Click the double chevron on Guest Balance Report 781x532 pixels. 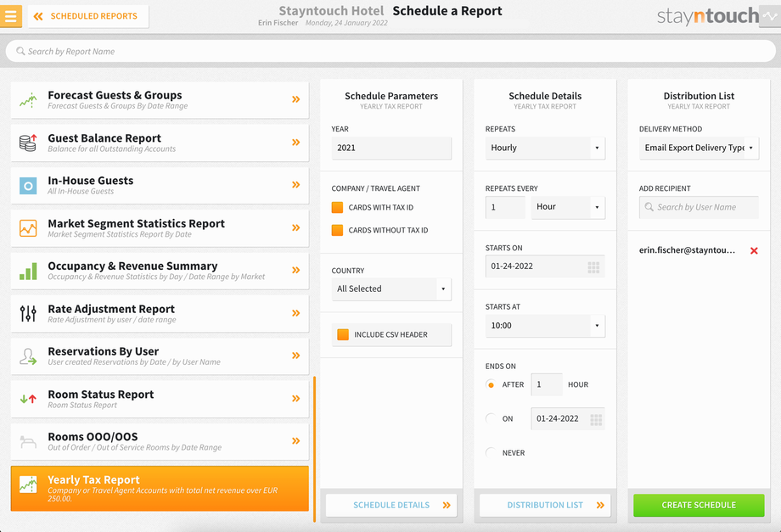296,143
